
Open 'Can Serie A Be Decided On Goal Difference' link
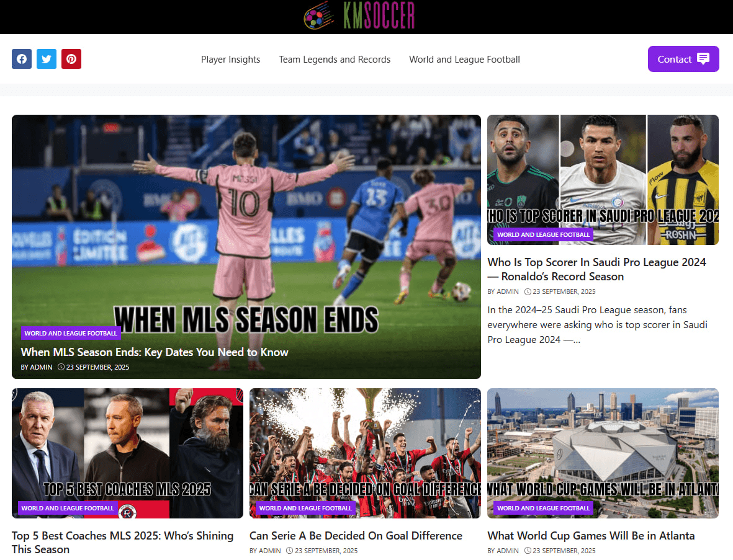356,536
